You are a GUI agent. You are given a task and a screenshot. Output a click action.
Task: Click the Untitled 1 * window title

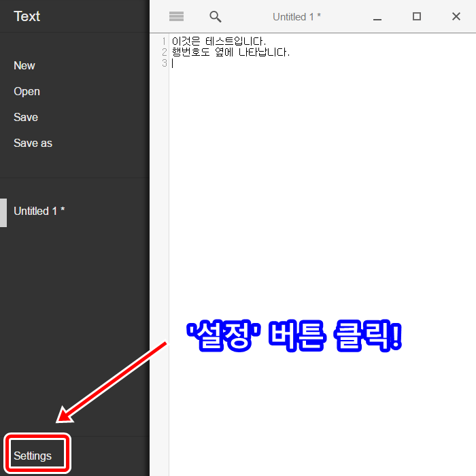tap(296, 17)
